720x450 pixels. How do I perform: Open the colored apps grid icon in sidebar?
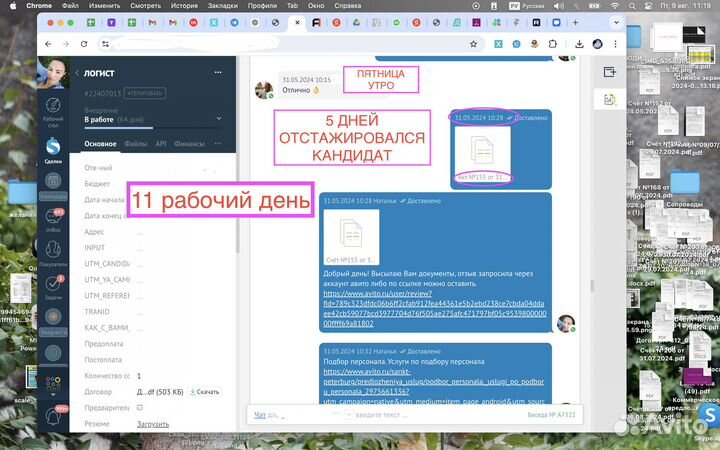pos(53,383)
